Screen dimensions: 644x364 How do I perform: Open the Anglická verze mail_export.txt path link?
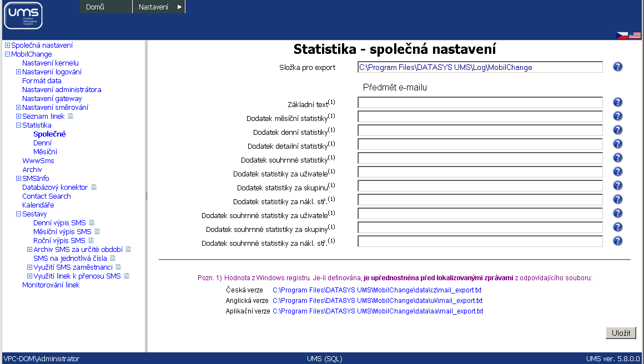coord(378,301)
